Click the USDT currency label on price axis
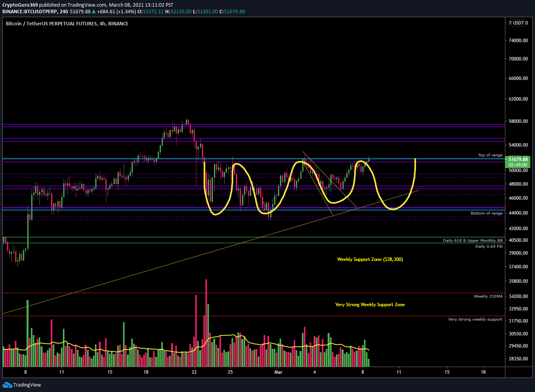Viewport: 535px width, 392px height. 518,23
